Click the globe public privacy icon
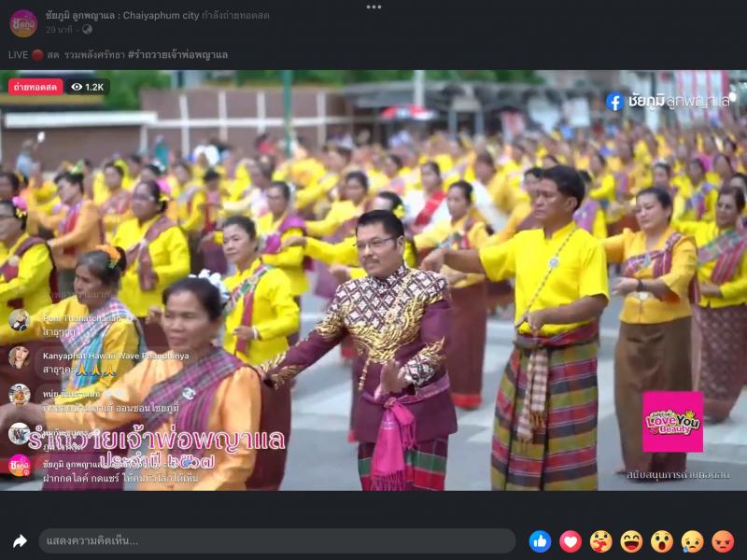 87,30
